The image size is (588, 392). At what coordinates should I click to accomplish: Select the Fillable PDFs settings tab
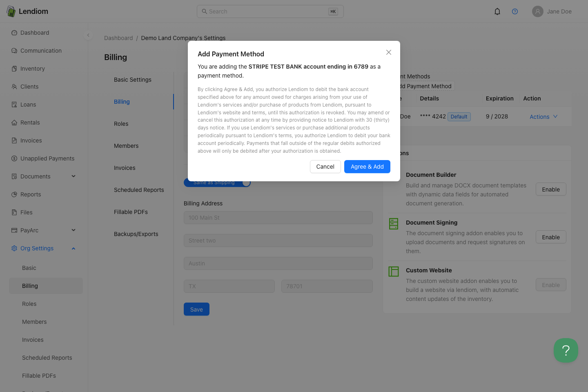131,212
